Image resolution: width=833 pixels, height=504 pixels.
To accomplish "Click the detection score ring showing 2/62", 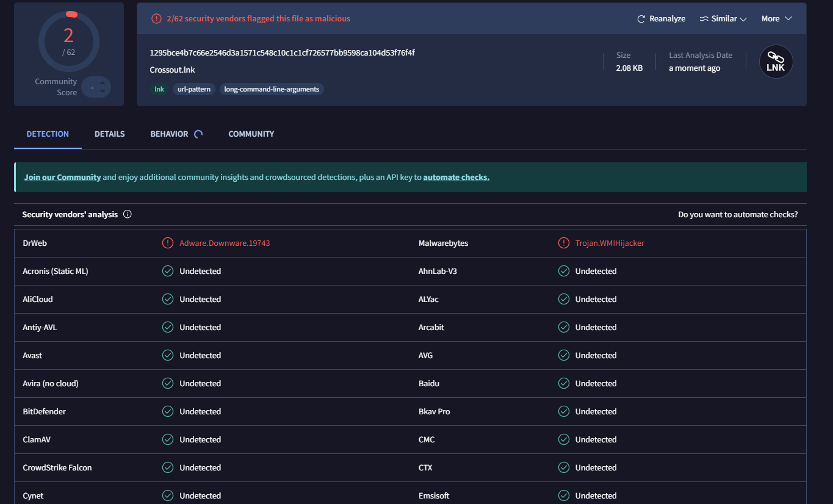I will pyautogui.click(x=68, y=41).
